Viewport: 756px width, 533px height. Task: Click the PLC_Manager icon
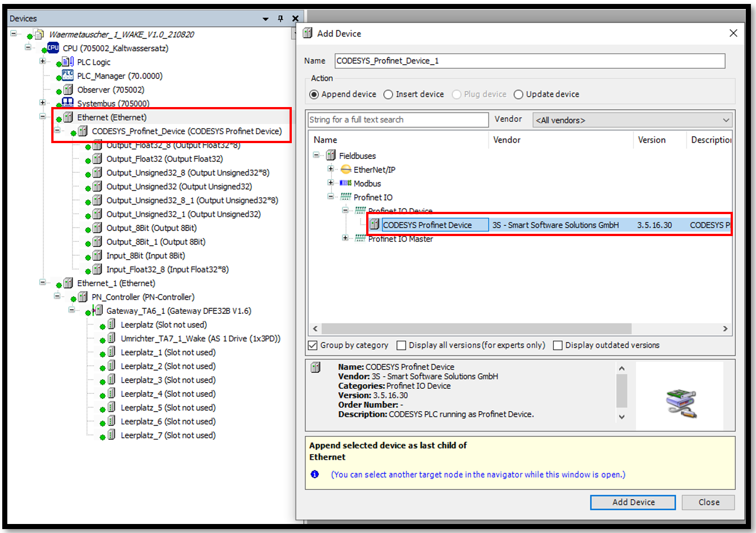coord(68,75)
